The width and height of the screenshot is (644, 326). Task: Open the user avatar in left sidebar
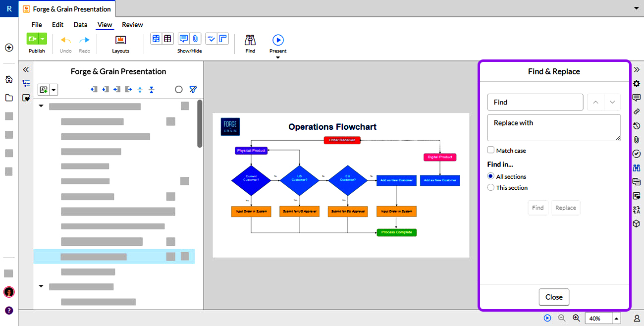click(x=9, y=292)
